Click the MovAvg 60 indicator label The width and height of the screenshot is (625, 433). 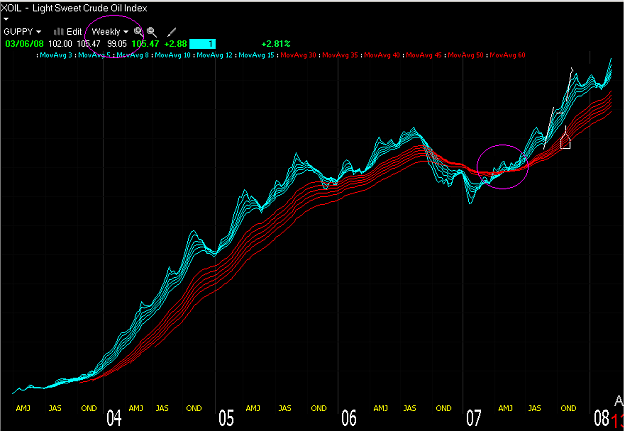pyautogui.click(x=507, y=55)
